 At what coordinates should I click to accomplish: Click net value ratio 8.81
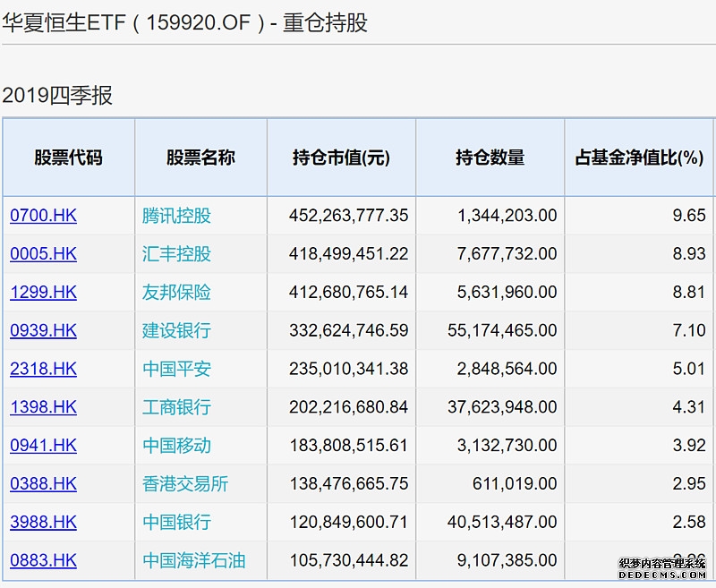689,292
